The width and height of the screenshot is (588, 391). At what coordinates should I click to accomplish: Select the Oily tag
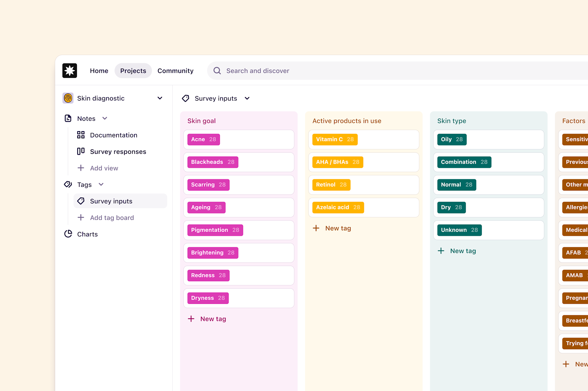452,140
